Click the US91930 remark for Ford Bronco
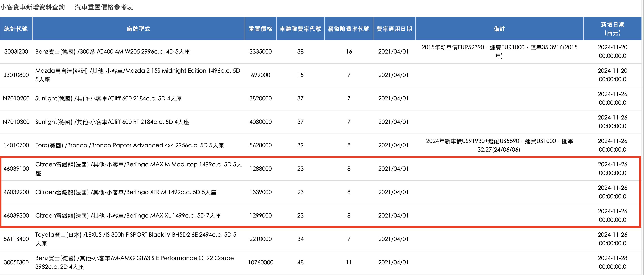The image size is (644, 275). tap(499, 145)
